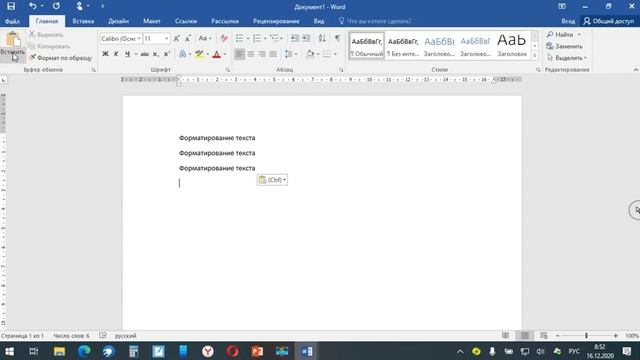Open the Paste Options (Ctrl) popup

click(x=272, y=180)
